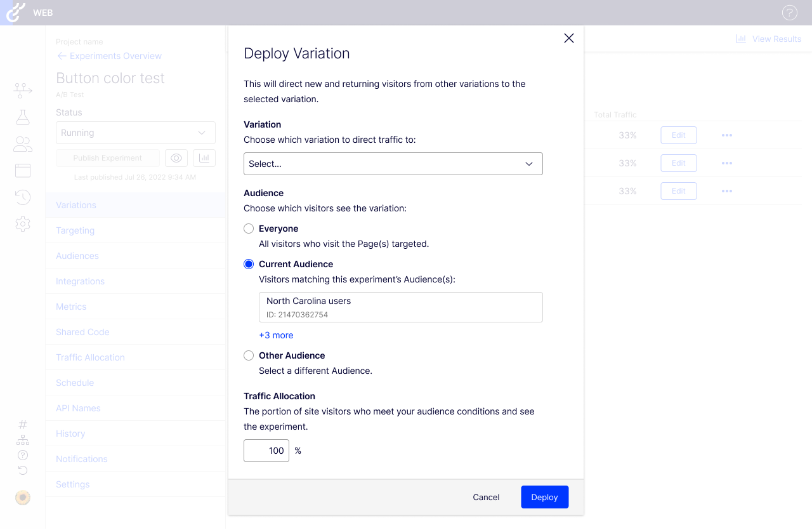
Task: Choose the Current Audience option
Action: pyautogui.click(x=248, y=263)
